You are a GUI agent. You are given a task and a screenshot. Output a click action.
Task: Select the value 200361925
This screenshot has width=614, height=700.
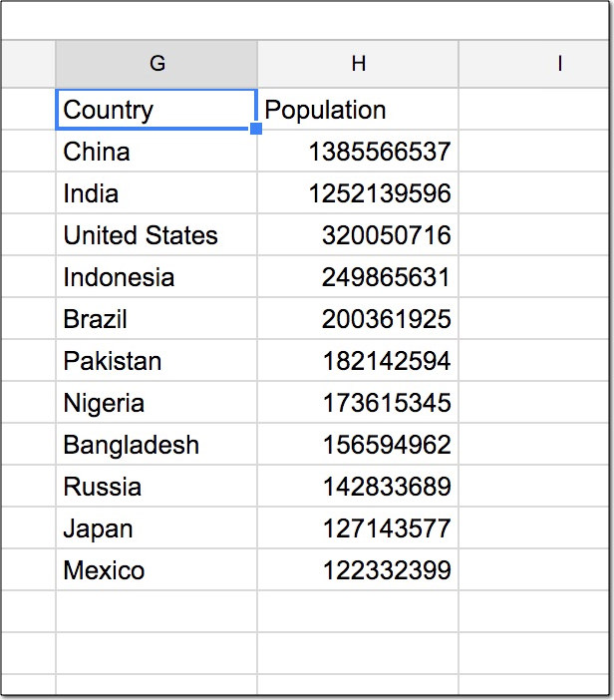click(x=358, y=319)
